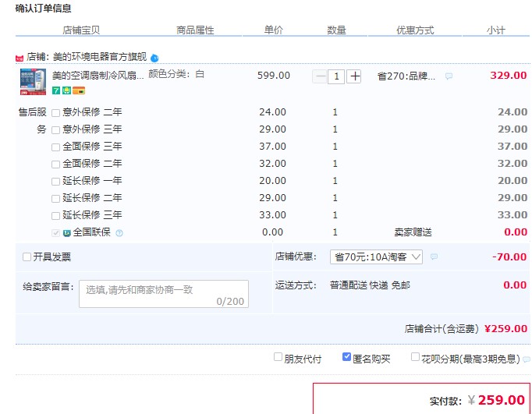This screenshot has width=532, height=414.
Task: Click the 小计 column header
Action: point(495,30)
